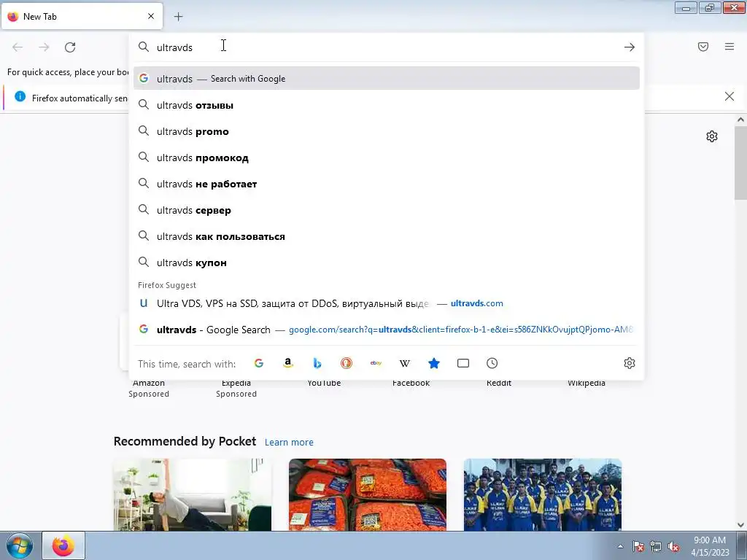Click the back navigation arrow

pyautogui.click(x=18, y=47)
